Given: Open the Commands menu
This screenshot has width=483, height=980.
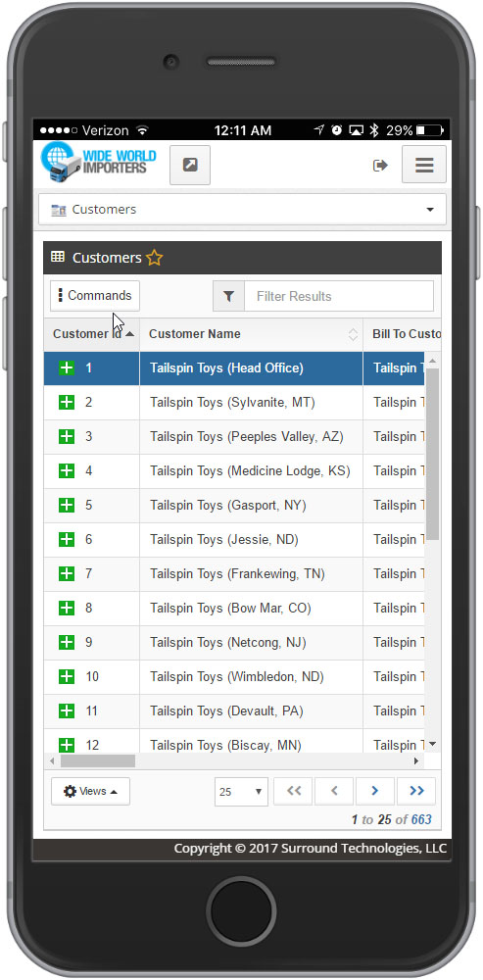Looking at the screenshot, I should pos(95,296).
